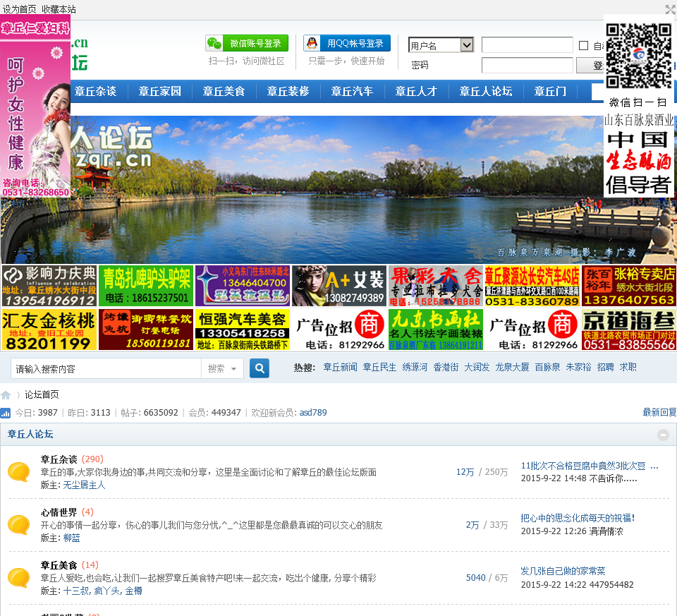
Task: Open moderator 柳蓝 profile
Action: click(x=72, y=538)
